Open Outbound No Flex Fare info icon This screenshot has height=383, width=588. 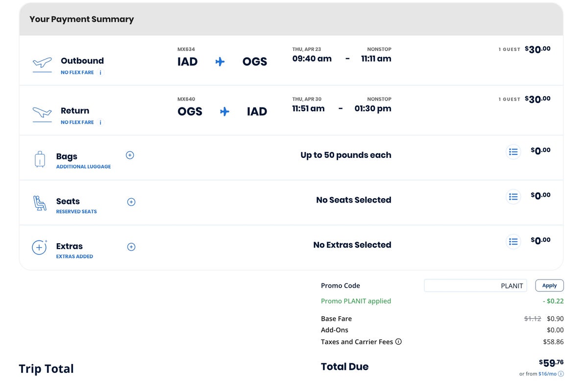click(x=100, y=73)
